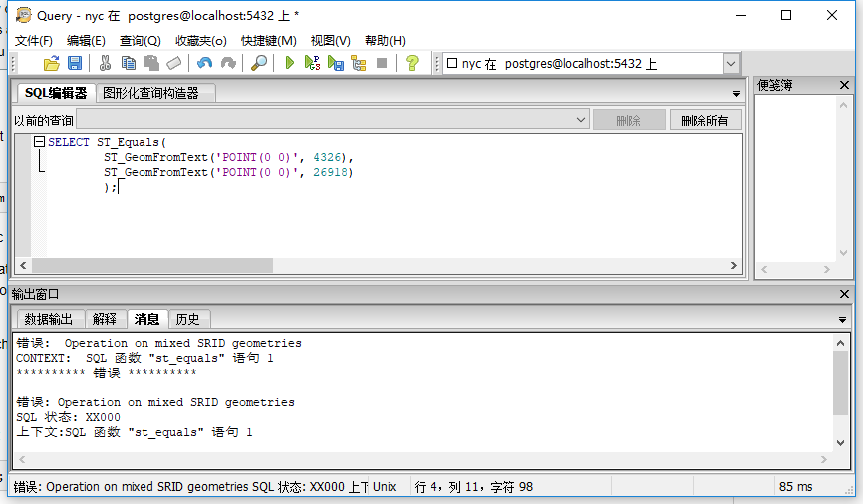Click the '85 ms' status bar timing
This screenshot has width=863, height=504.
pyautogui.click(x=795, y=486)
